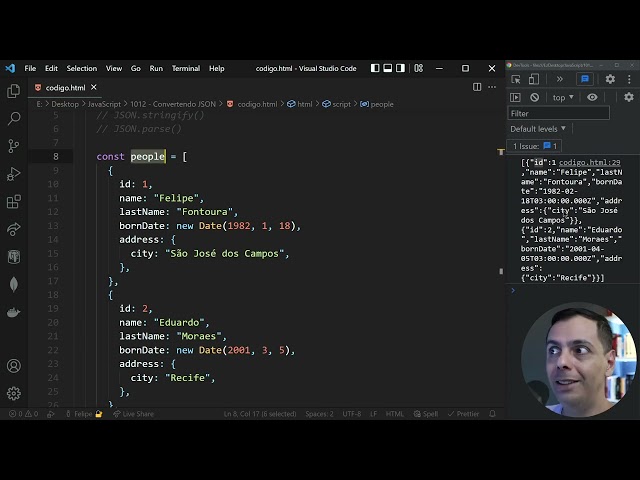This screenshot has height=480, width=640.
Task: Open the DevTools issues message icon
Action: click(x=584, y=79)
